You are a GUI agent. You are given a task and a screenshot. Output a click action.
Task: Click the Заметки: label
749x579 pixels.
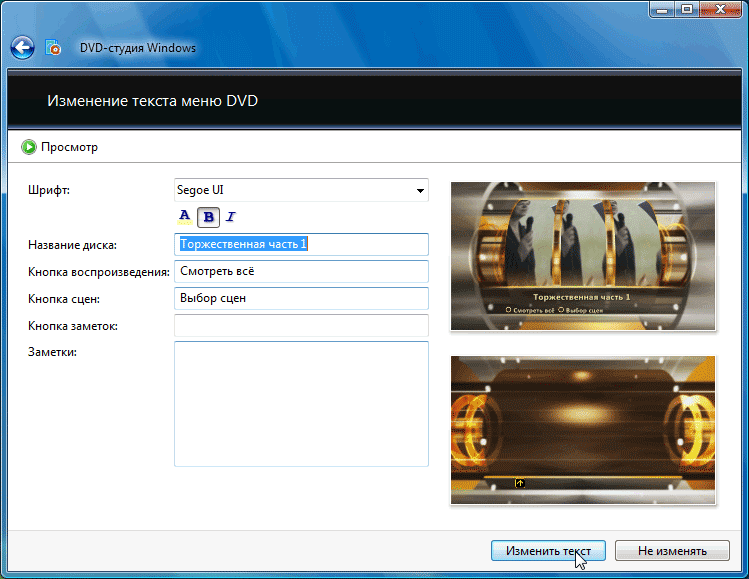[52, 352]
